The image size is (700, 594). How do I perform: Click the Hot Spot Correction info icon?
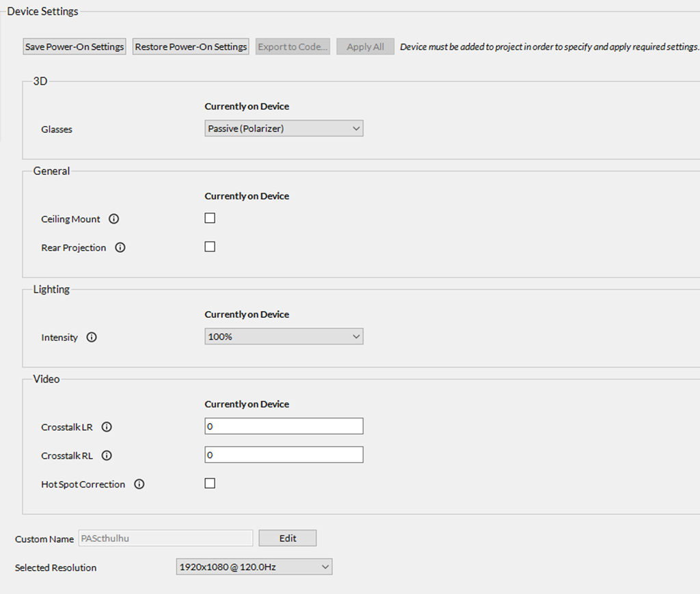(139, 485)
